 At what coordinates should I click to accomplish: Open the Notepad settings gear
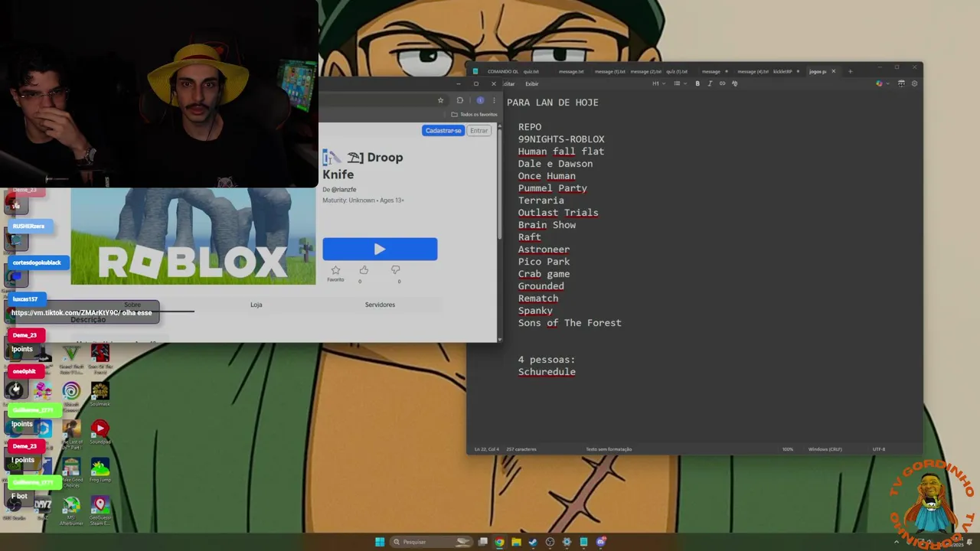pos(914,84)
